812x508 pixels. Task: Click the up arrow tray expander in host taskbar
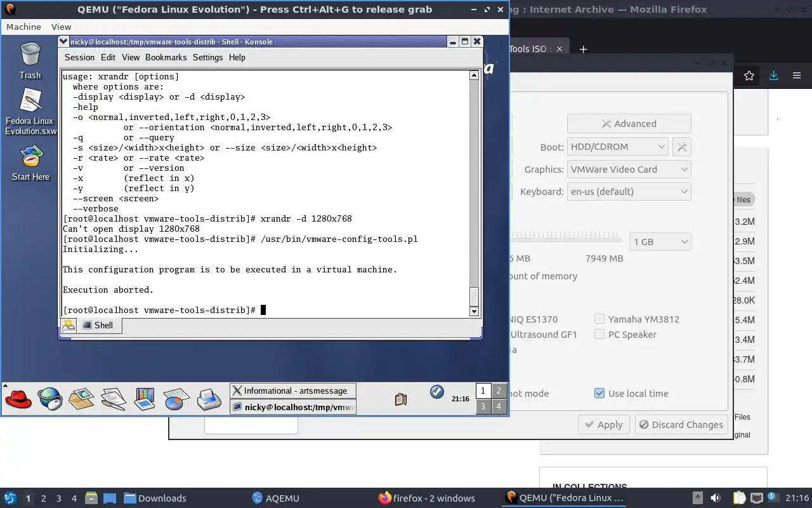click(697, 498)
